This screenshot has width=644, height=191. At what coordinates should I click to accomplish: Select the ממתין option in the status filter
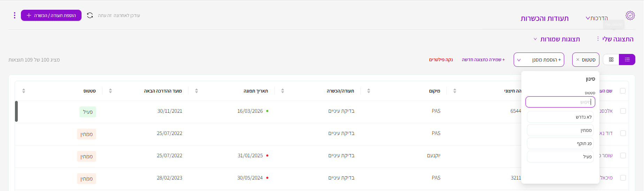click(560, 130)
